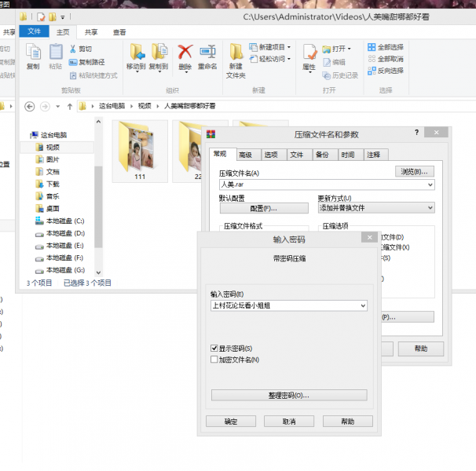Click the Browse (浏览) button
The height and width of the screenshot is (471, 476).
[414, 171]
